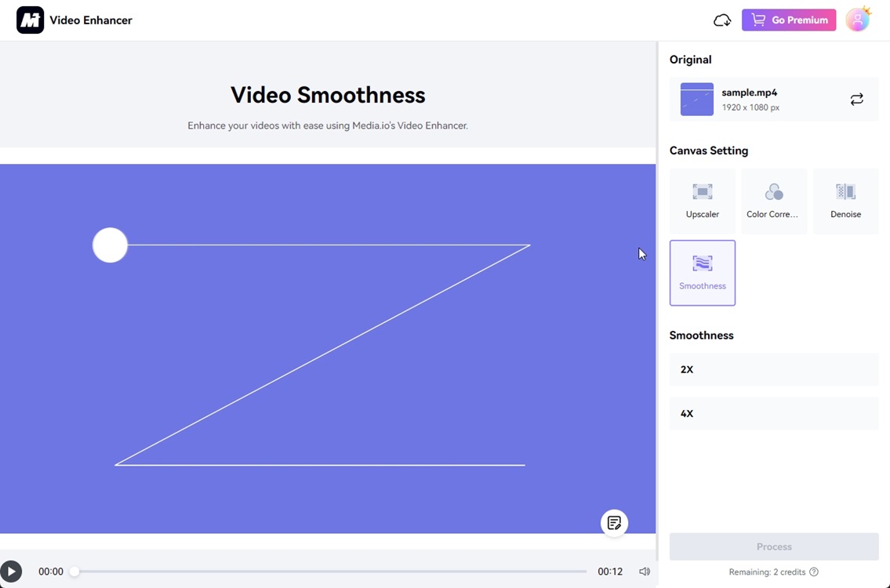890x588 pixels.
Task: Expand the Original file panel entry
Action: (x=773, y=100)
